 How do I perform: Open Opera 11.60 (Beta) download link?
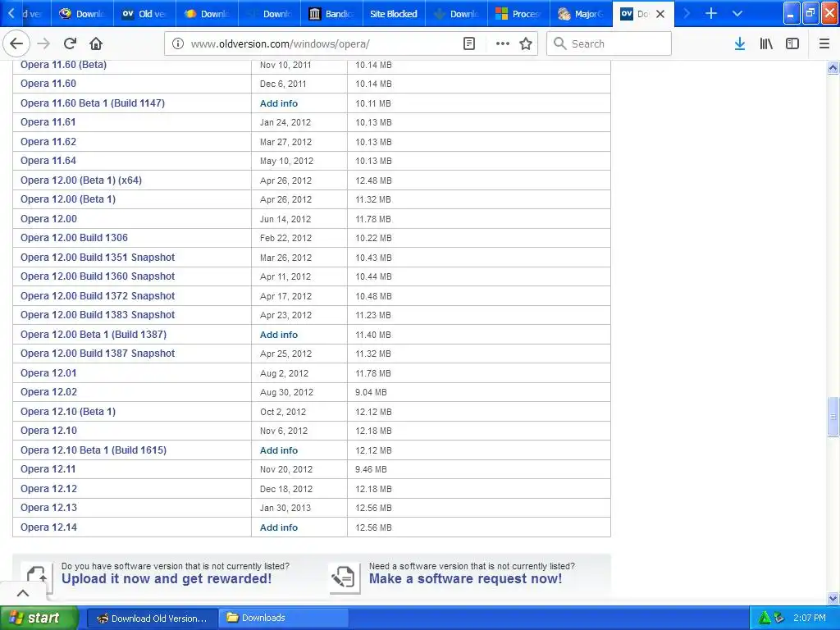pos(63,65)
